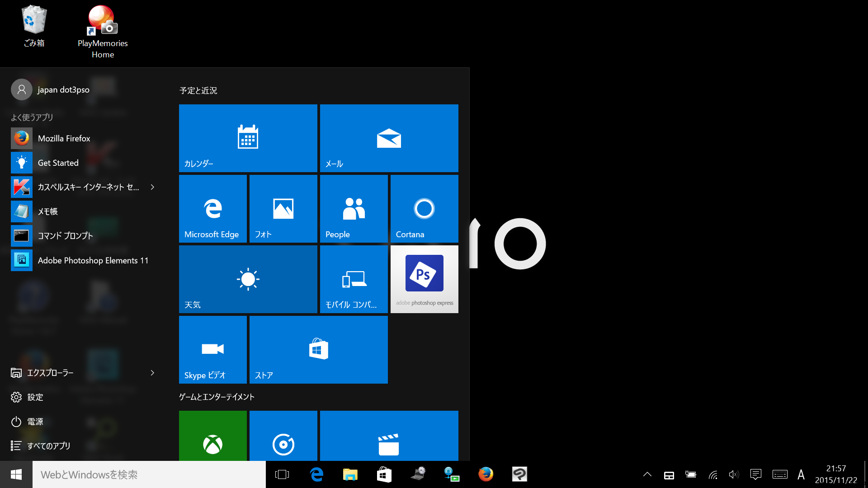Open the laptop settings taskbar icon
This screenshot has width=868, height=488.
(x=418, y=474)
